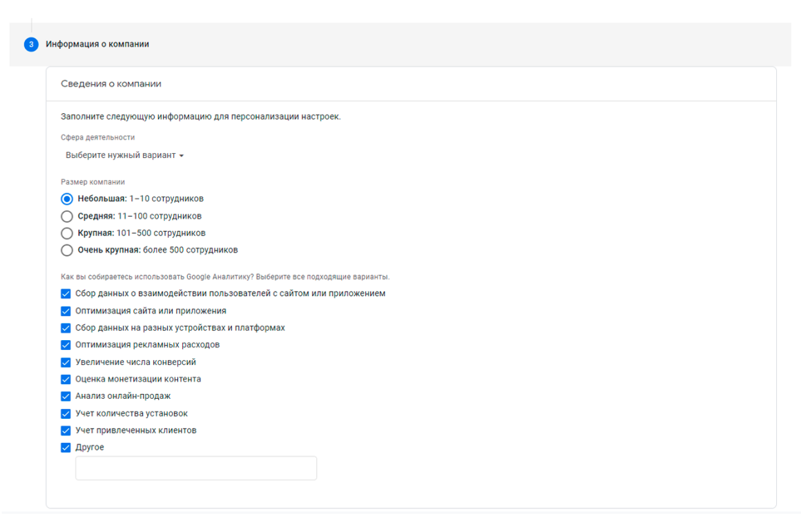This screenshot has height=532, width=801.
Task: Uncheck Сбор данных на разных устройствах
Action: pos(66,328)
